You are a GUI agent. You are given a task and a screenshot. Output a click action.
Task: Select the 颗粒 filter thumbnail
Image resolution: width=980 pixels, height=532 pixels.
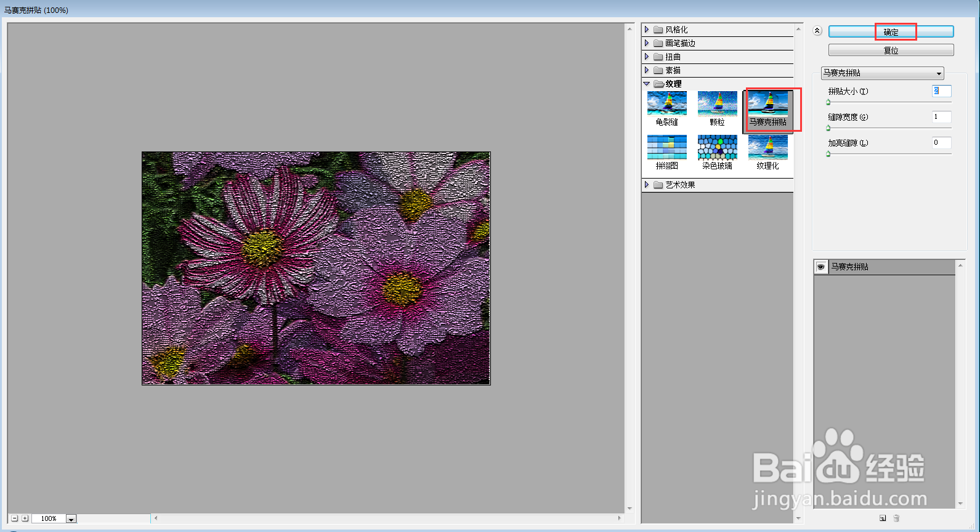(717, 103)
